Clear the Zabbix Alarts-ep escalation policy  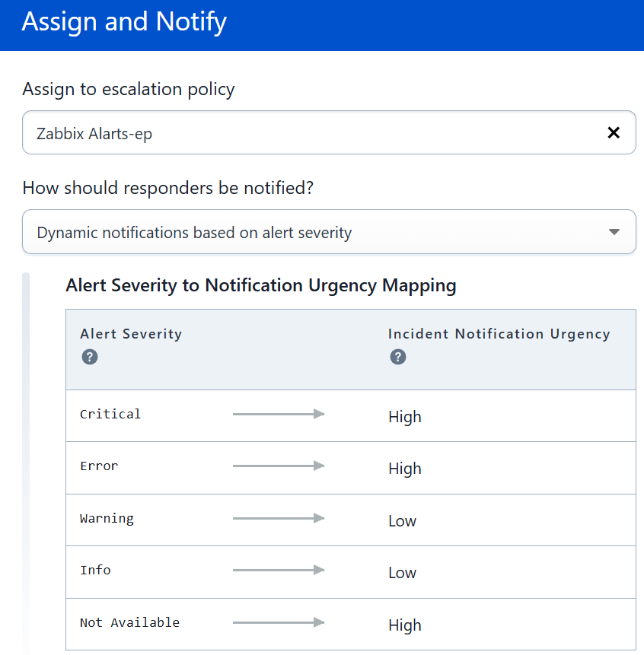click(x=614, y=133)
